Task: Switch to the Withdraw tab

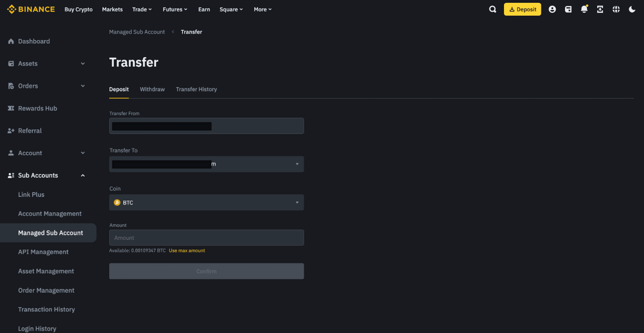Action: pos(152,89)
